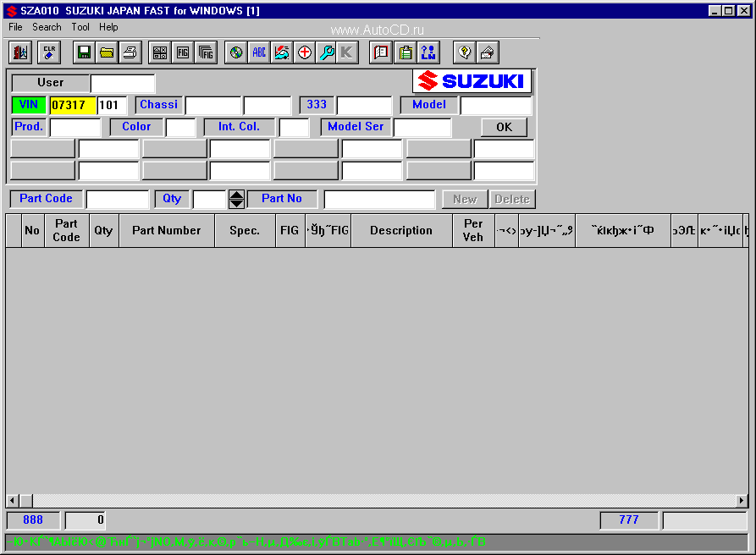This screenshot has width=756, height=555.
Task: Click the Color label button
Action: [x=136, y=127]
